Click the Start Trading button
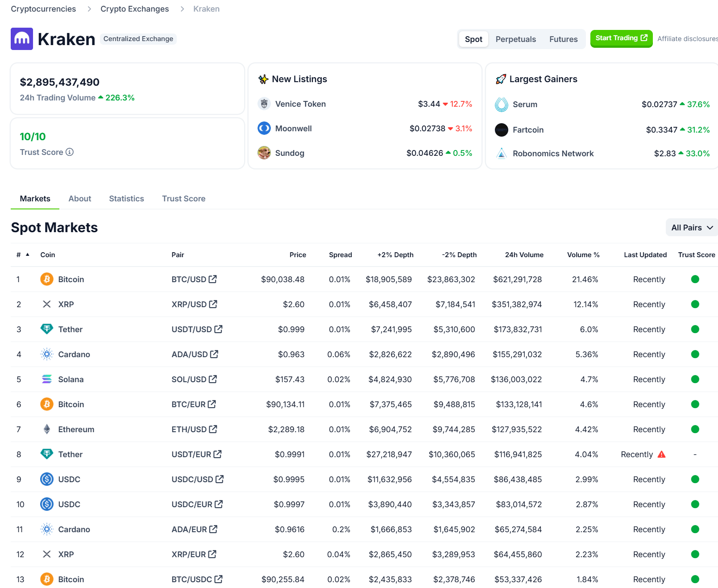The image size is (718, 588). click(621, 38)
